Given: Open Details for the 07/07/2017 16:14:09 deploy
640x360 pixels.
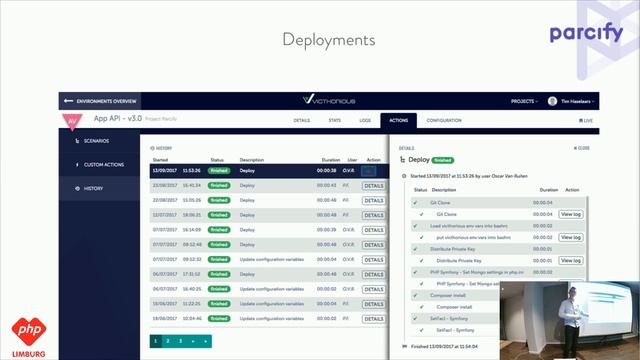Looking at the screenshot, I should coord(373,230).
